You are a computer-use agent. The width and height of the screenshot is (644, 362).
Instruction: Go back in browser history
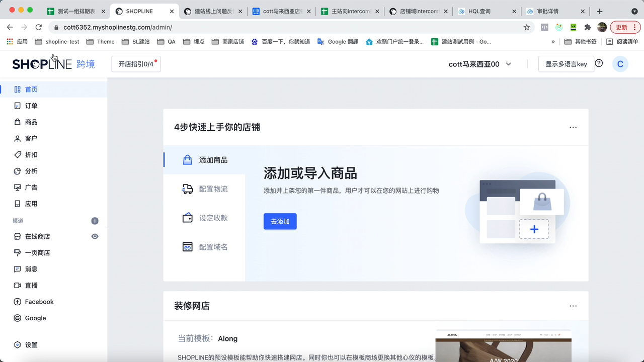point(10,27)
